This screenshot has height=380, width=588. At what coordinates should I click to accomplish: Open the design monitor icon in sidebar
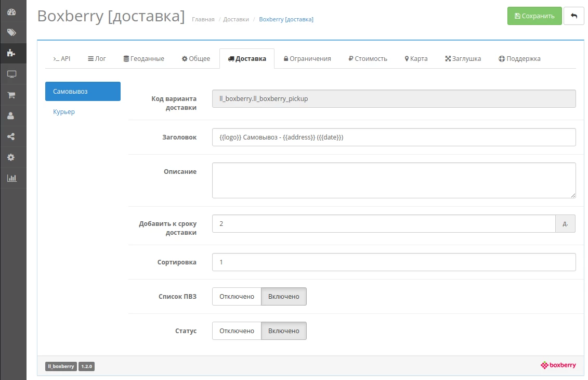pos(11,74)
